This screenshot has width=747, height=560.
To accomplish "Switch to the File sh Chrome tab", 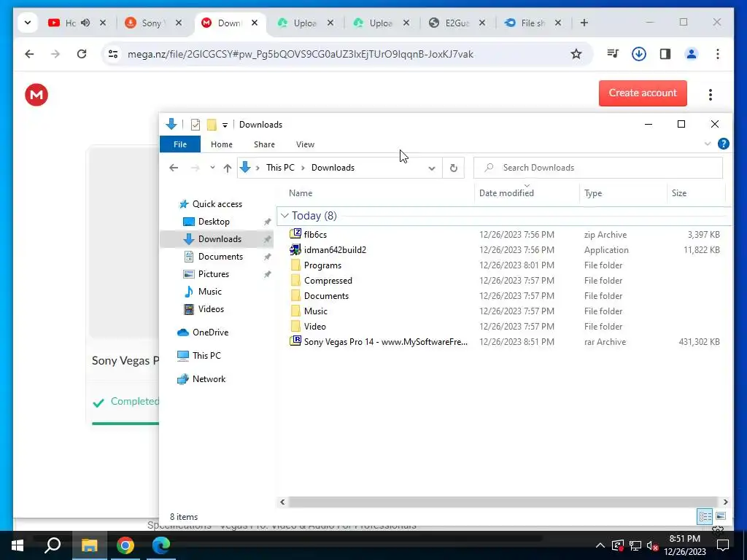I will (x=532, y=23).
